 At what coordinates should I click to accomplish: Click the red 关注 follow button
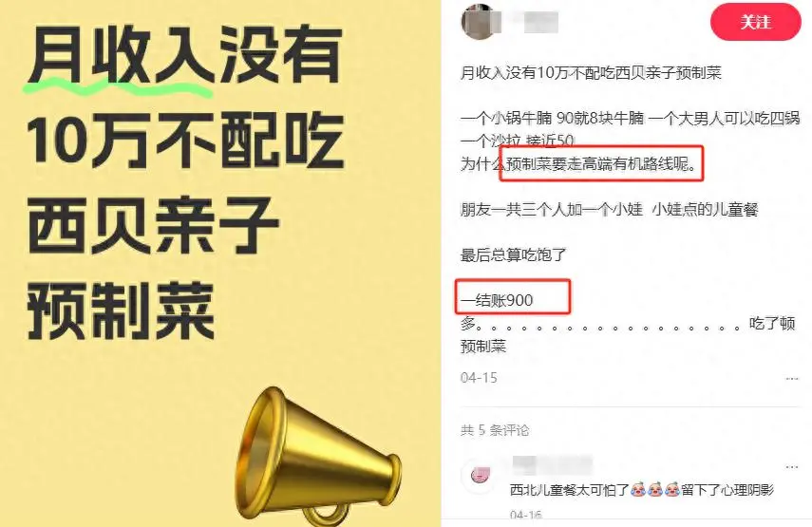click(756, 22)
